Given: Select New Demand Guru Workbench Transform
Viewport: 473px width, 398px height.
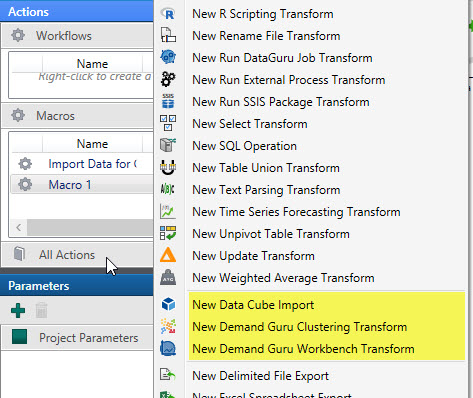Looking at the screenshot, I should tap(303, 349).
